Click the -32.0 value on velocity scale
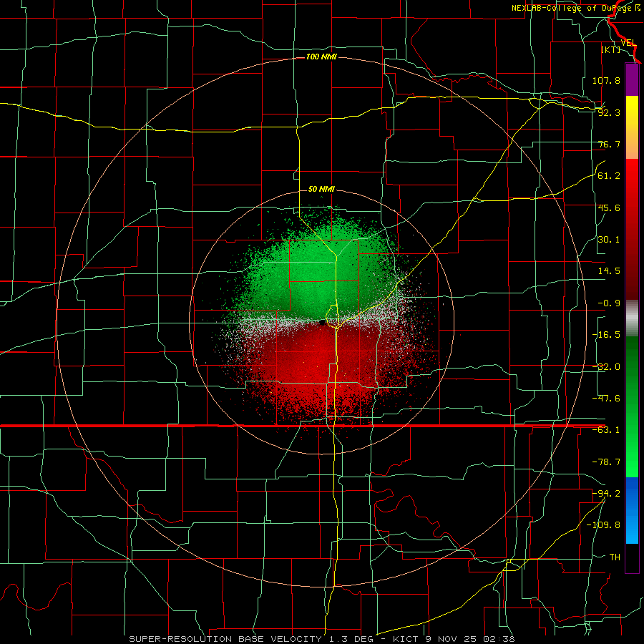This screenshot has height=644, width=644. pyautogui.click(x=606, y=367)
